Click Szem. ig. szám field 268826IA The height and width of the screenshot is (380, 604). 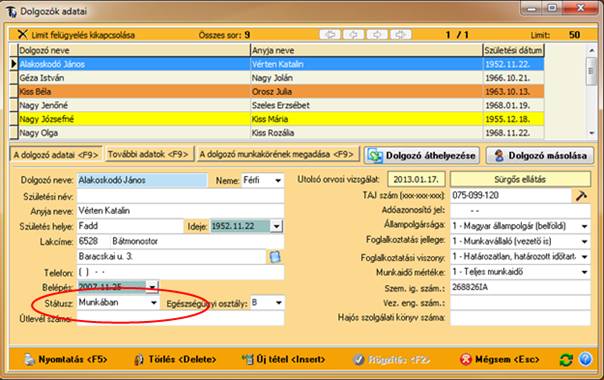coord(520,288)
